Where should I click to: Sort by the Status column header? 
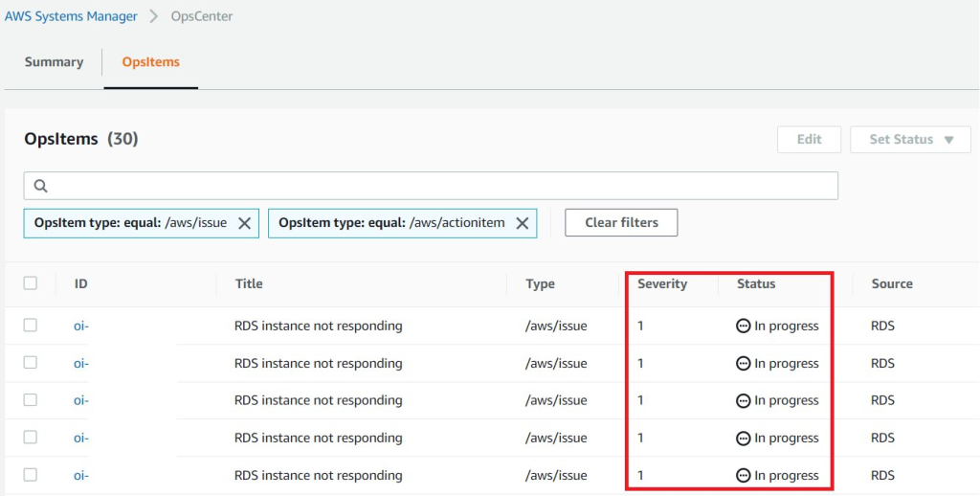(756, 284)
